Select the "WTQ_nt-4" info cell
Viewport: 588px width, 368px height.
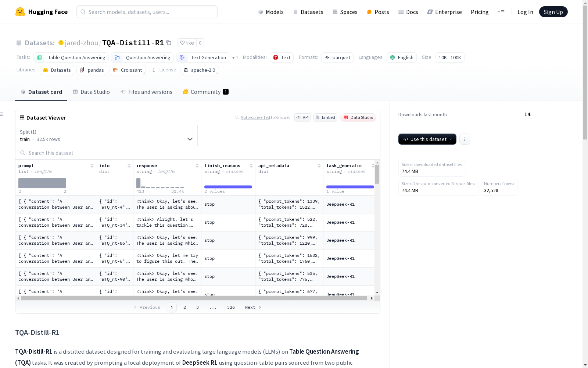pyautogui.click(x=115, y=204)
